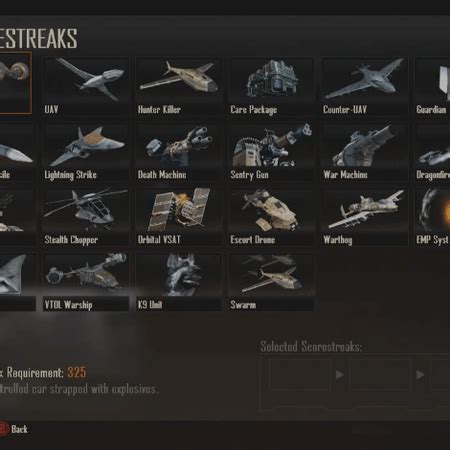Choose the Lightning Strike jet
This screenshot has height=450, width=450.
pos(86,153)
